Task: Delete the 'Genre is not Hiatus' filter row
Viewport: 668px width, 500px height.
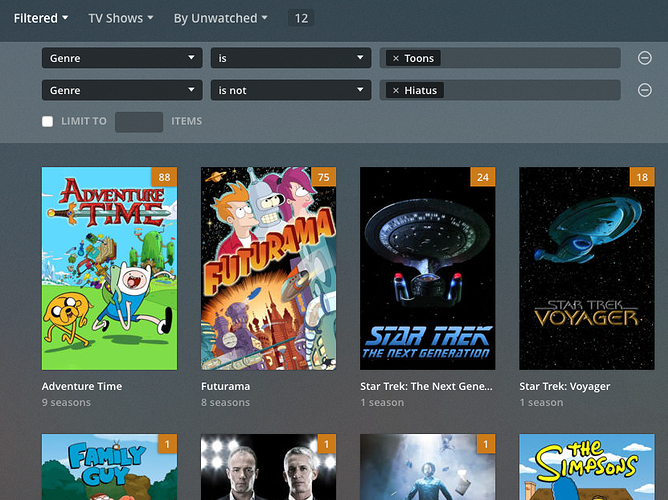Action: pos(645,90)
